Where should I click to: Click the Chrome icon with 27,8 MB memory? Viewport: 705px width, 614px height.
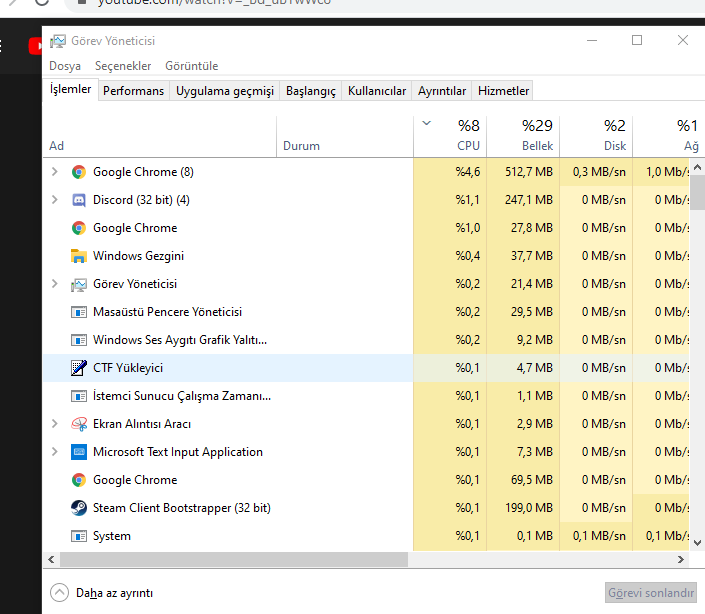point(79,228)
